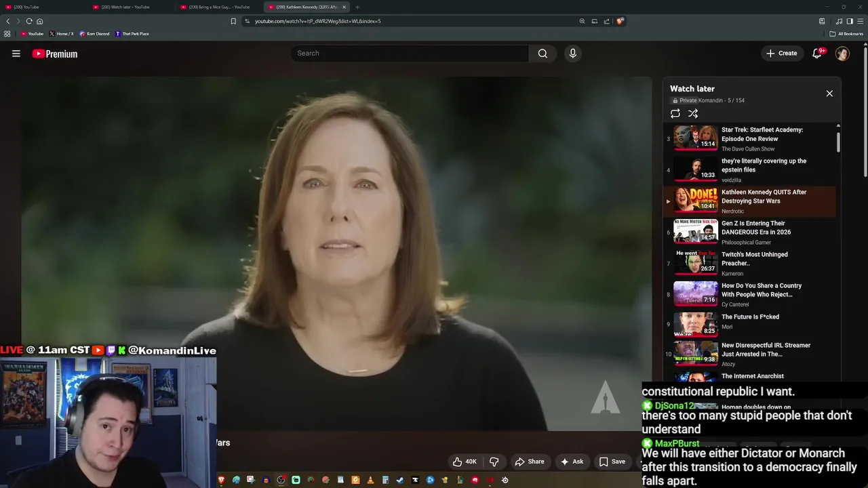The height and width of the screenshot is (488, 868).
Task: Save the video with the Save button
Action: pos(612,462)
